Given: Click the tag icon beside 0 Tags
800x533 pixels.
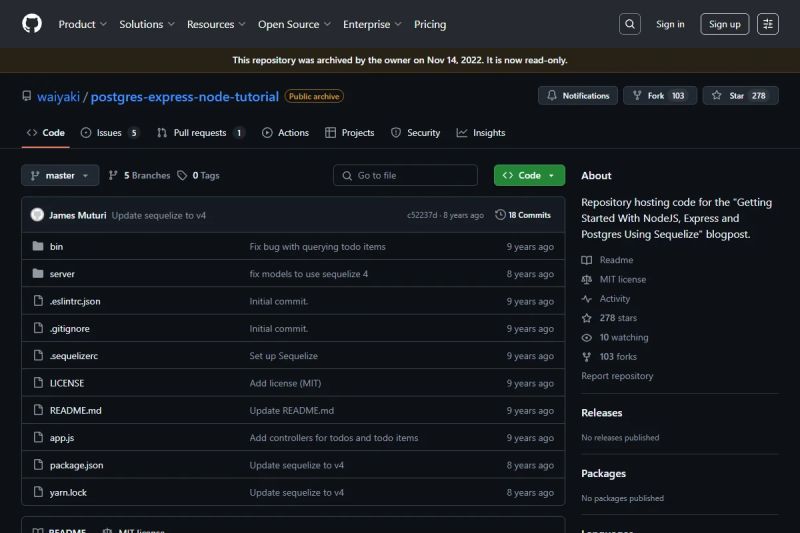Looking at the screenshot, I should click(182, 175).
